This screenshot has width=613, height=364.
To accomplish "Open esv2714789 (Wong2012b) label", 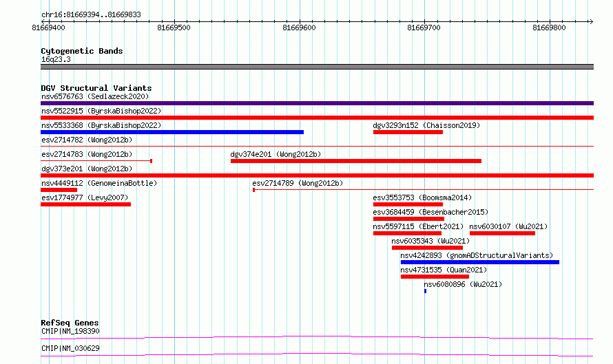I will pos(298,183).
